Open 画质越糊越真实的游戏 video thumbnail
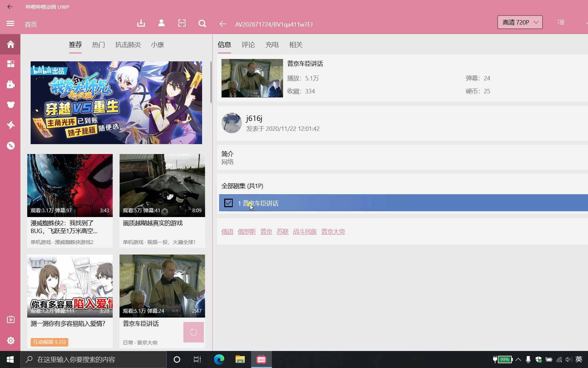 [162, 185]
